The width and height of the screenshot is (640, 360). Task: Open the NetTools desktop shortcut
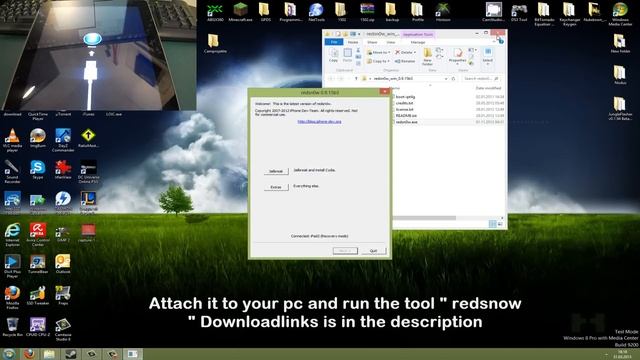tap(316, 11)
